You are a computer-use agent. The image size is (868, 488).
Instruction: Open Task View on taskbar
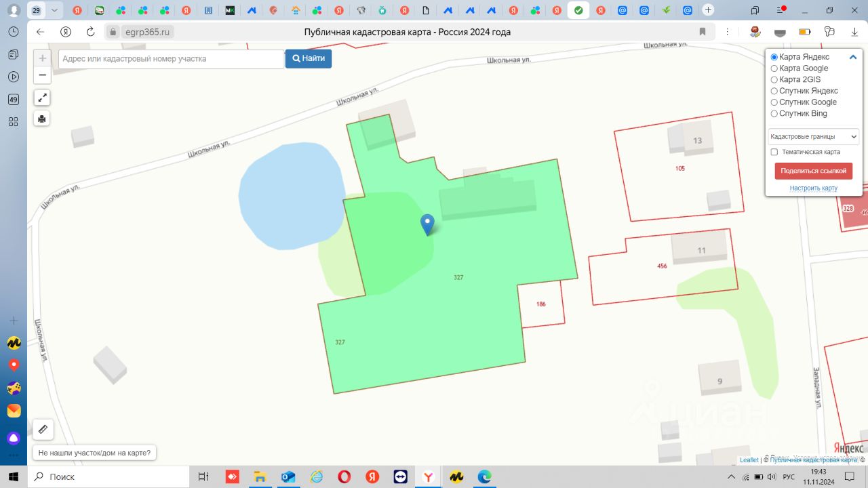(203, 476)
